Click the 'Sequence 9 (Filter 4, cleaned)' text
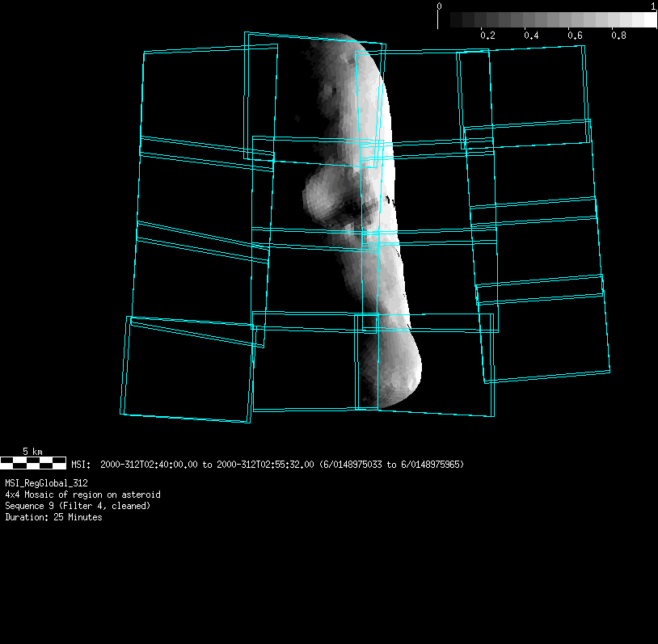Viewport: 658px width, 644px height. pyautogui.click(x=78, y=506)
